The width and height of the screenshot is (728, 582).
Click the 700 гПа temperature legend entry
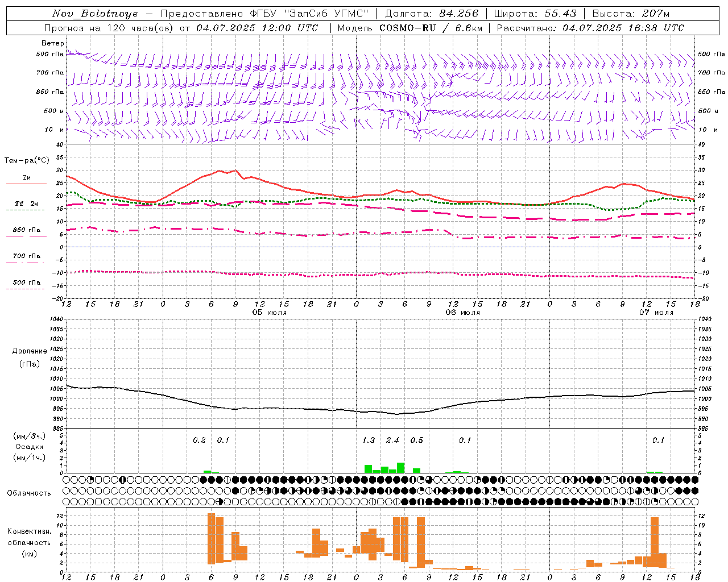tap(26, 256)
